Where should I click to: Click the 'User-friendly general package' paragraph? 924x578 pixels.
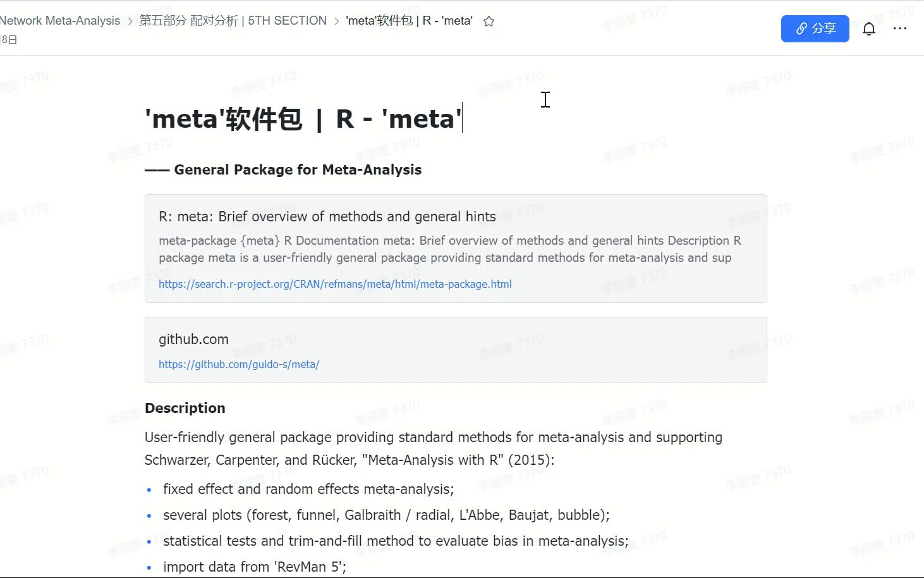coord(434,448)
